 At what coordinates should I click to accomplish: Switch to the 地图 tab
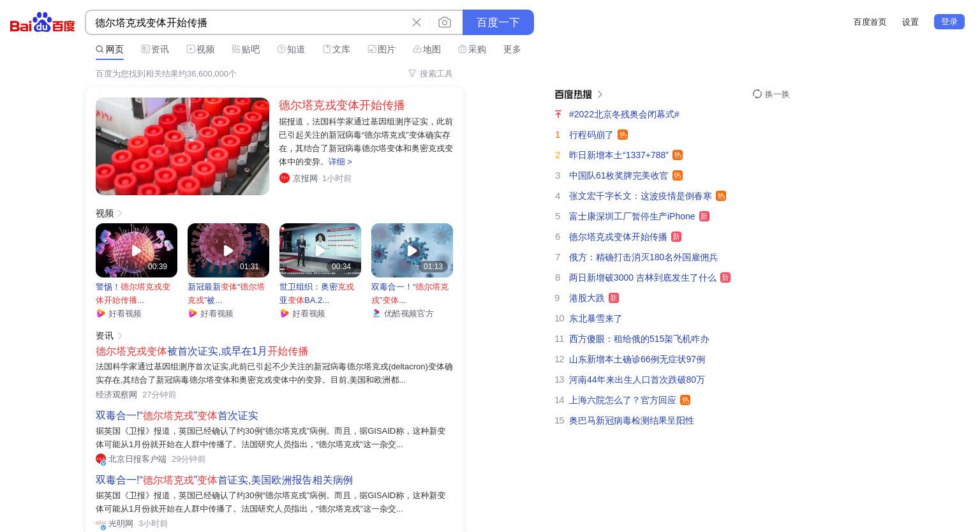[427, 49]
